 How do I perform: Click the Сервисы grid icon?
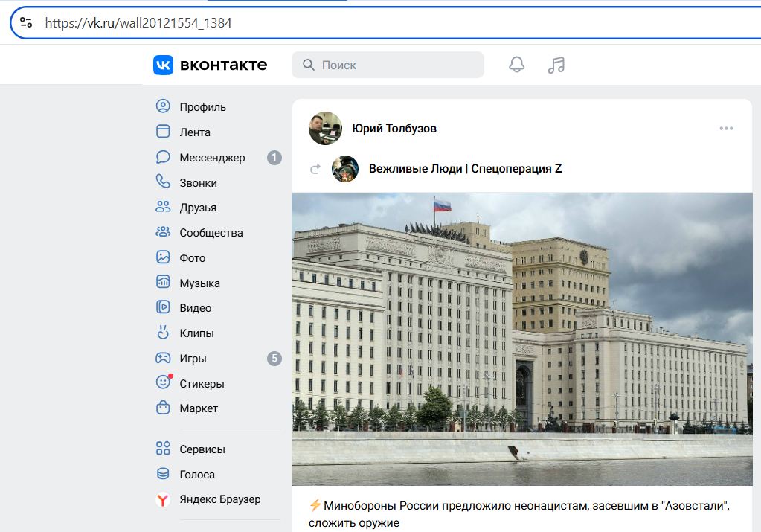tap(163, 448)
